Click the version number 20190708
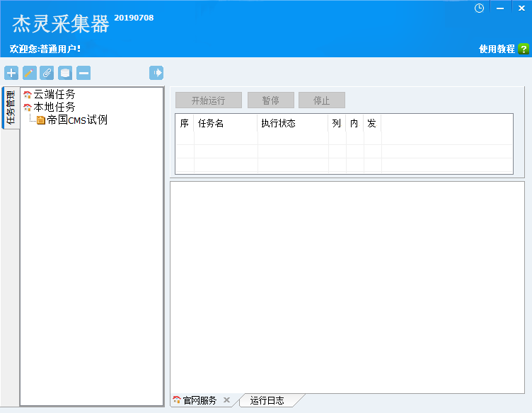The width and height of the screenshot is (532, 413). 134,18
